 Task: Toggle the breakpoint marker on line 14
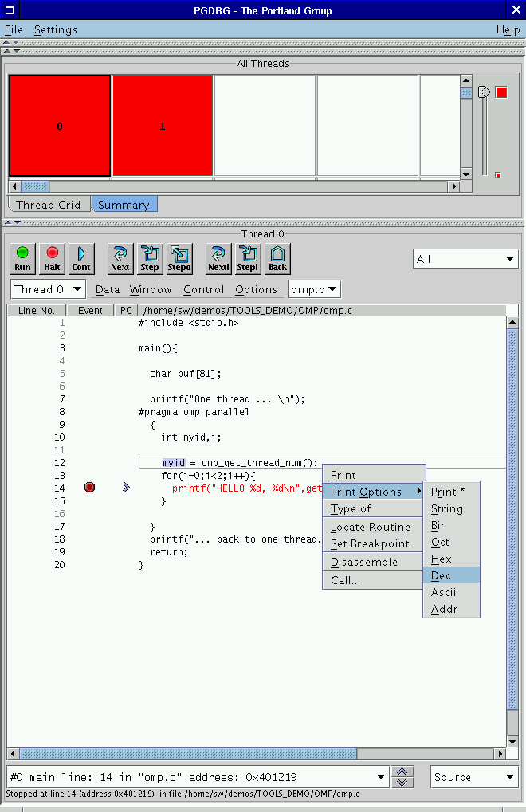click(x=89, y=487)
